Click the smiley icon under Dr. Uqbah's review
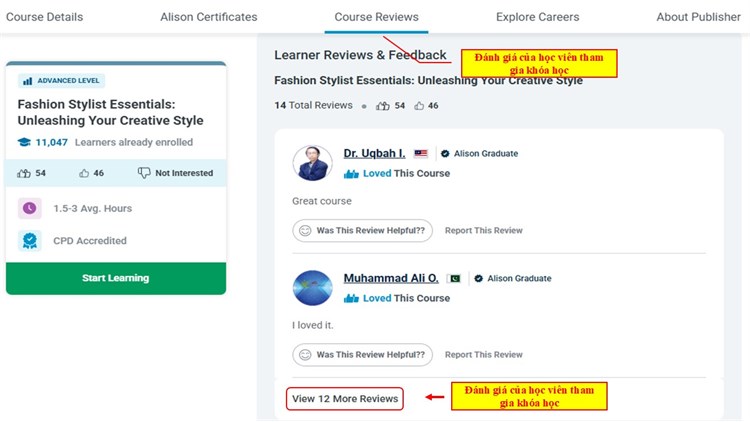This screenshot has height=422, width=750. coord(304,230)
